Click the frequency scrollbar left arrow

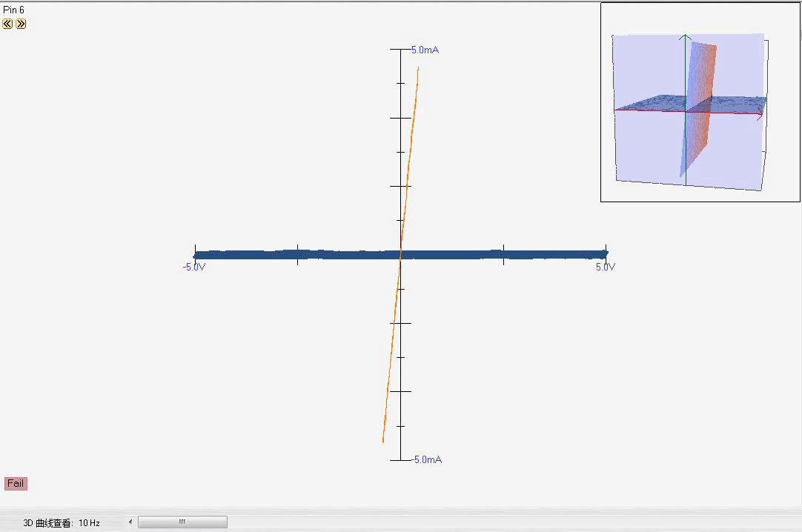(x=130, y=522)
